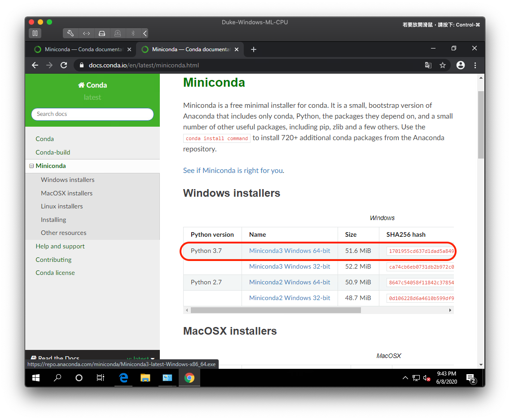Switch to the second Miniconda browser tab
Screen dimensions: 510x420
(x=189, y=49)
